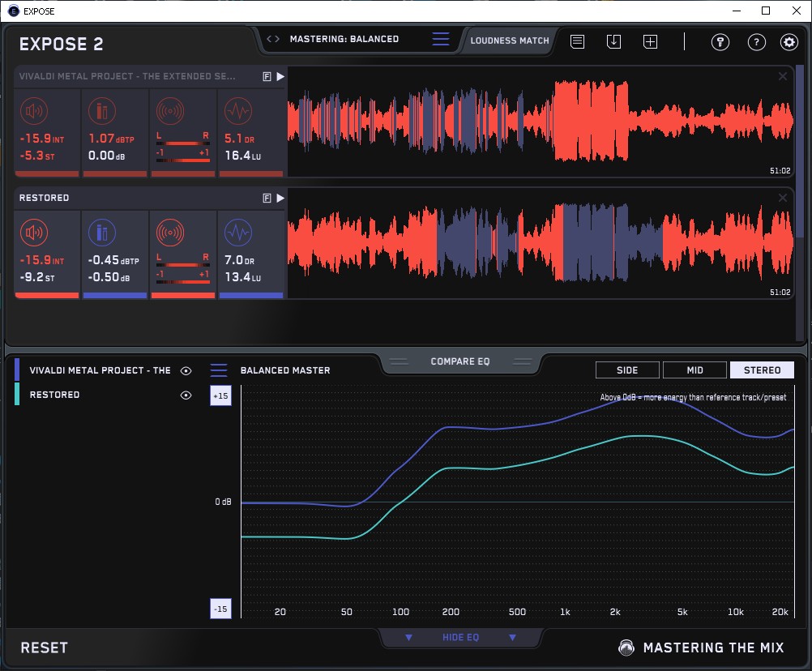Click the dynamic range icon on Vivaldi track
The width and height of the screenshot is (812, 671).
[x=238, y=111]
